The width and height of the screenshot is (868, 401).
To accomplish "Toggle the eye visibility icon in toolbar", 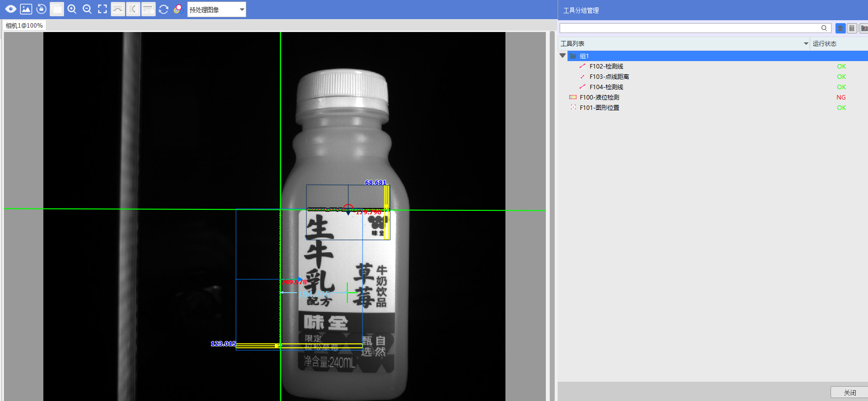I will point(10,9).
